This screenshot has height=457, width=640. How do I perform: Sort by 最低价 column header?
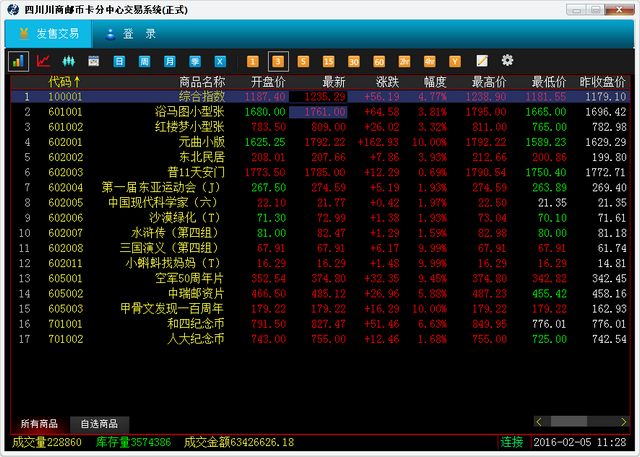point(549,82)
